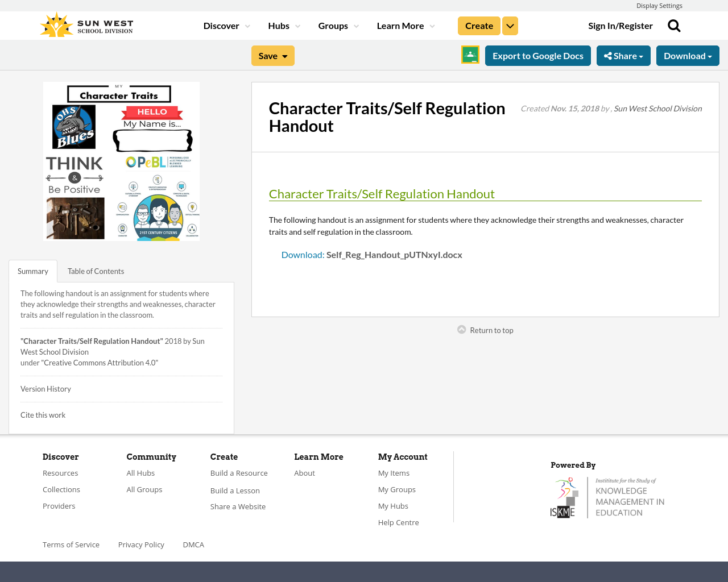Open the Version History link
The image size is (728, 582).
pos(45,388)
